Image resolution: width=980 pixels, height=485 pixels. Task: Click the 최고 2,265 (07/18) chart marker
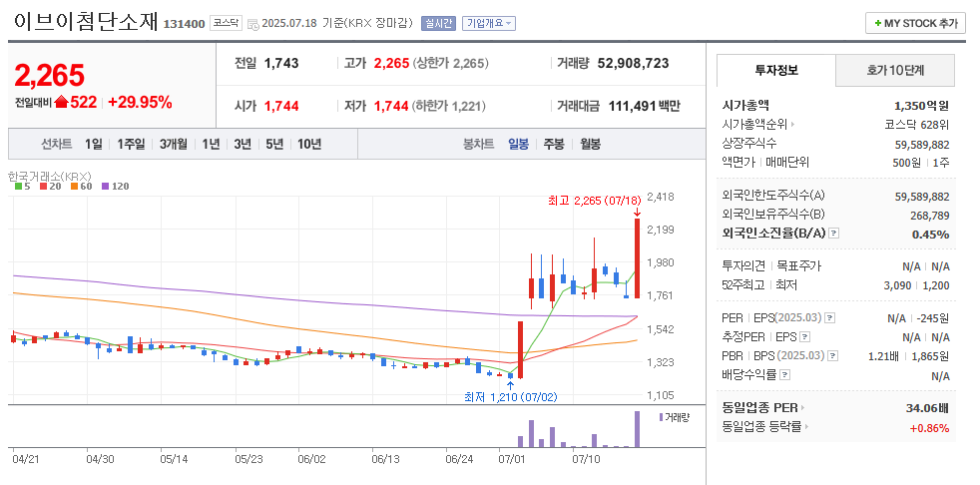pos(595,201)
